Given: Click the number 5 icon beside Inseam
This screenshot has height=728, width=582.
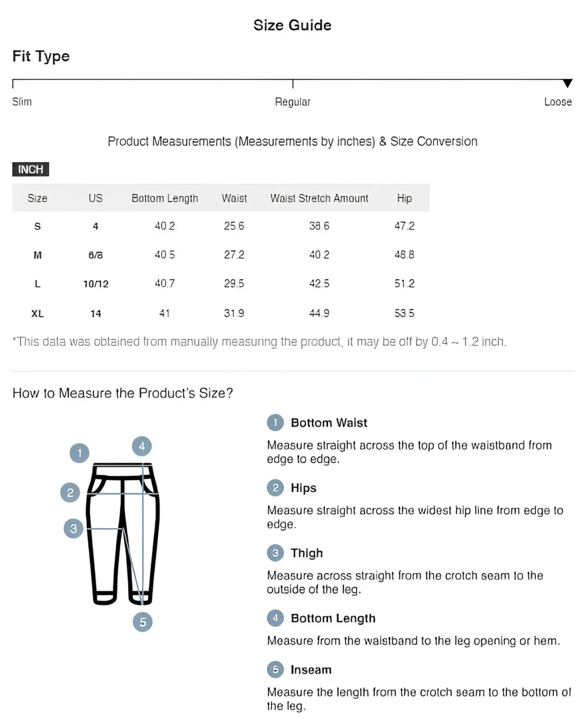Looking at the screenshot, I should point(275,669).
